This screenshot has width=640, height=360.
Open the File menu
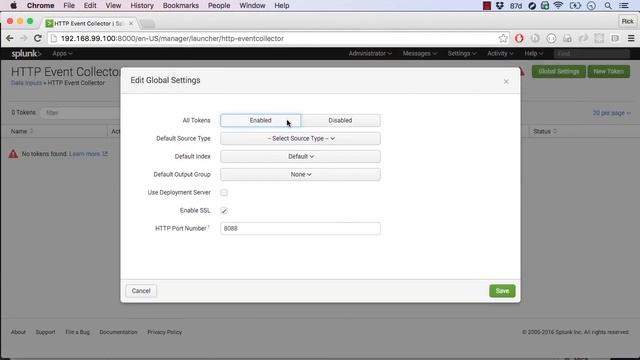[69, 6]
